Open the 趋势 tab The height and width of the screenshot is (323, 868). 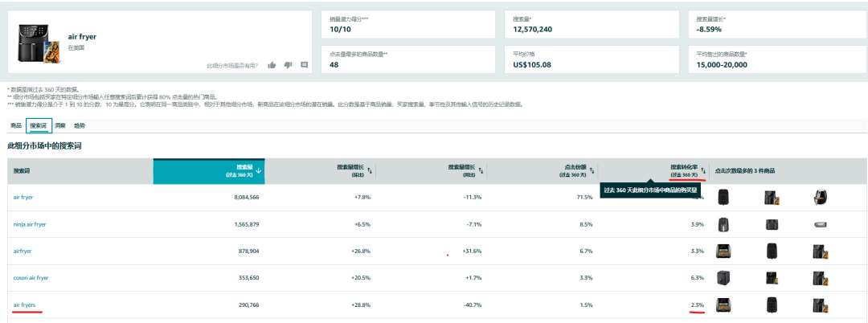pos(80,126)
